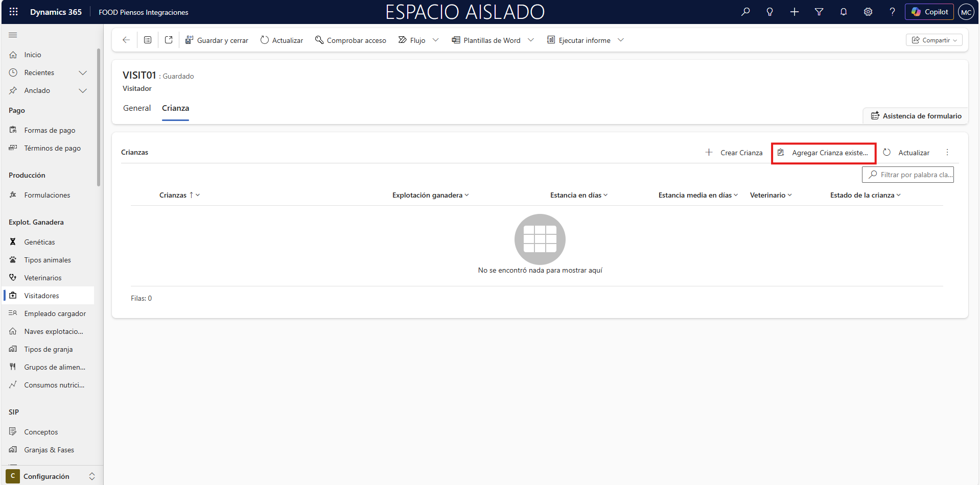Expand the Recientes section in sidebar
The height and width of the screenshot is (485, 980).
[x=82, y=72]
